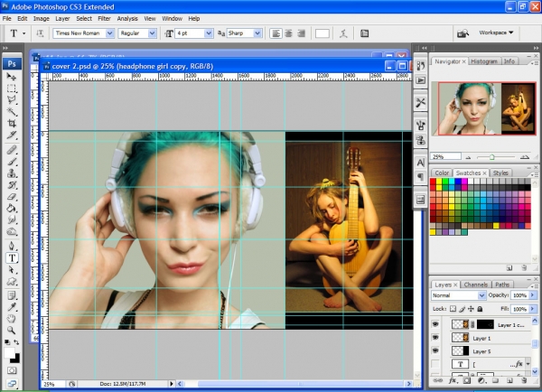Select the Pen tool
Screen dimensions: 542x392
12,246
